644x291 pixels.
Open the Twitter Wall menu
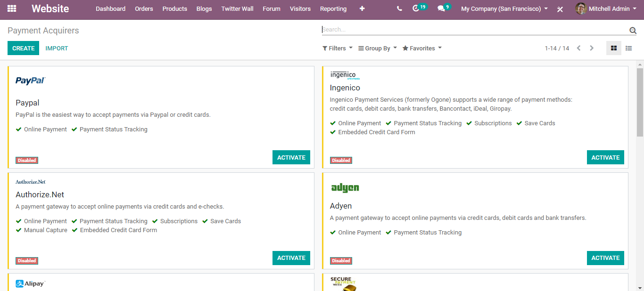(238, 8)
